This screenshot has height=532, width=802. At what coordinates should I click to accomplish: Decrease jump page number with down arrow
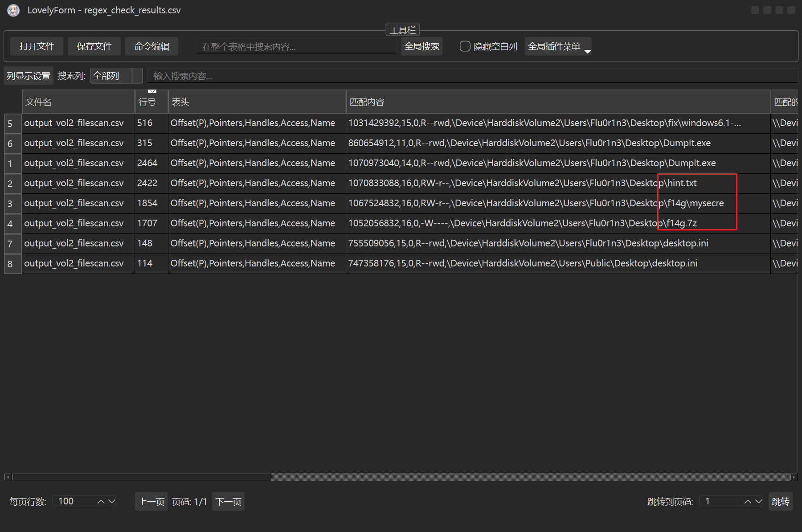(x=758, y=502)
